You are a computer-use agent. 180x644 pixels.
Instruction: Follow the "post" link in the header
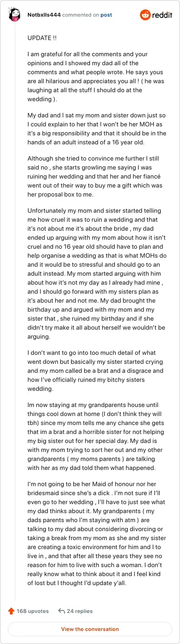pyautogui.click(x=106, y=15)
